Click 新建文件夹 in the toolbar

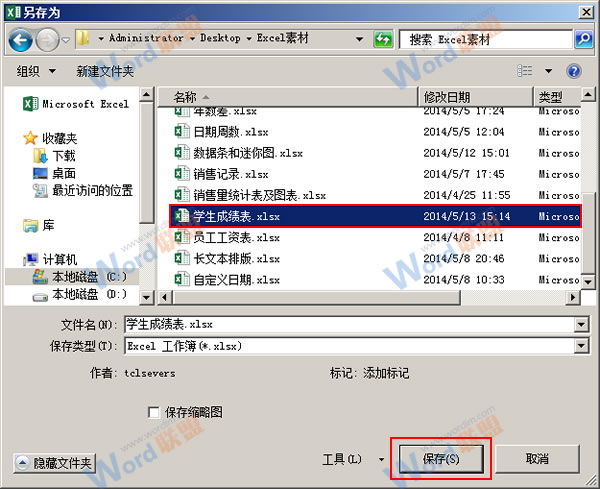pos(105,72)
